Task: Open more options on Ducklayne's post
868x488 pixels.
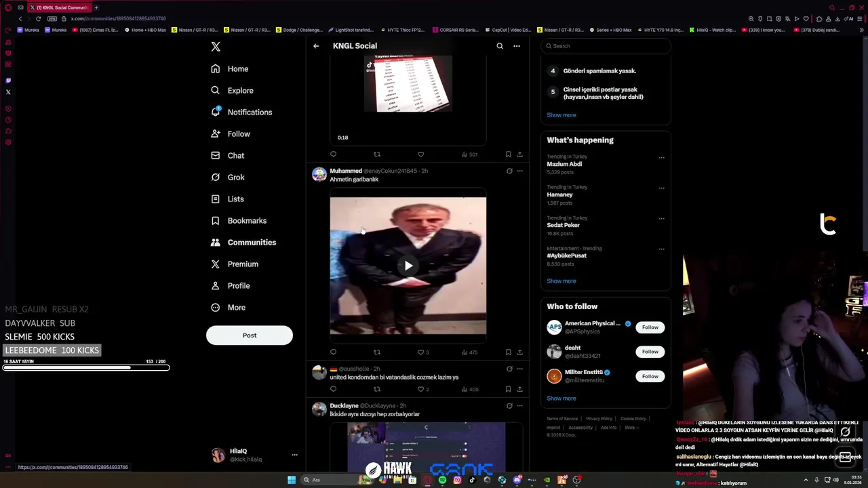Action: 520,405
